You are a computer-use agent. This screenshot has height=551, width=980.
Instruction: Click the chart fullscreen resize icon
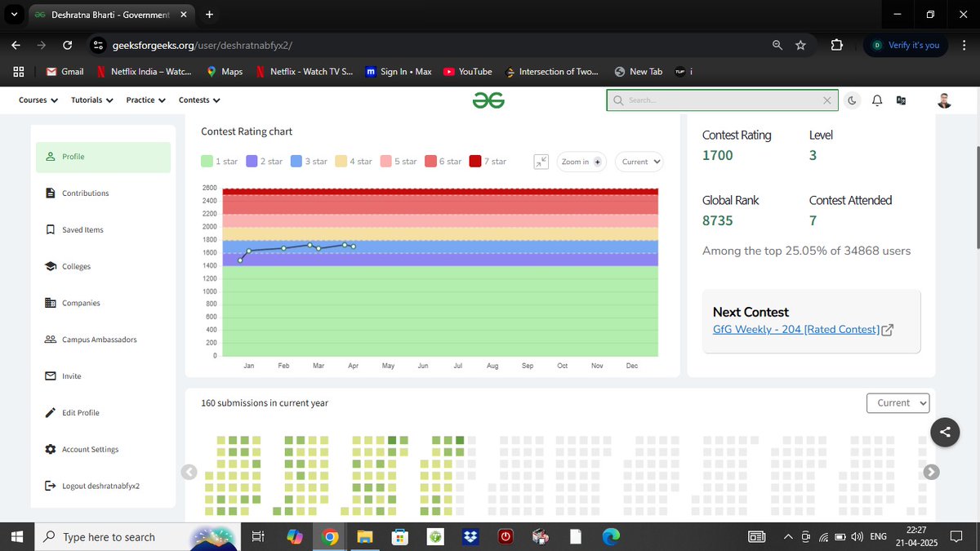(541, 161)
